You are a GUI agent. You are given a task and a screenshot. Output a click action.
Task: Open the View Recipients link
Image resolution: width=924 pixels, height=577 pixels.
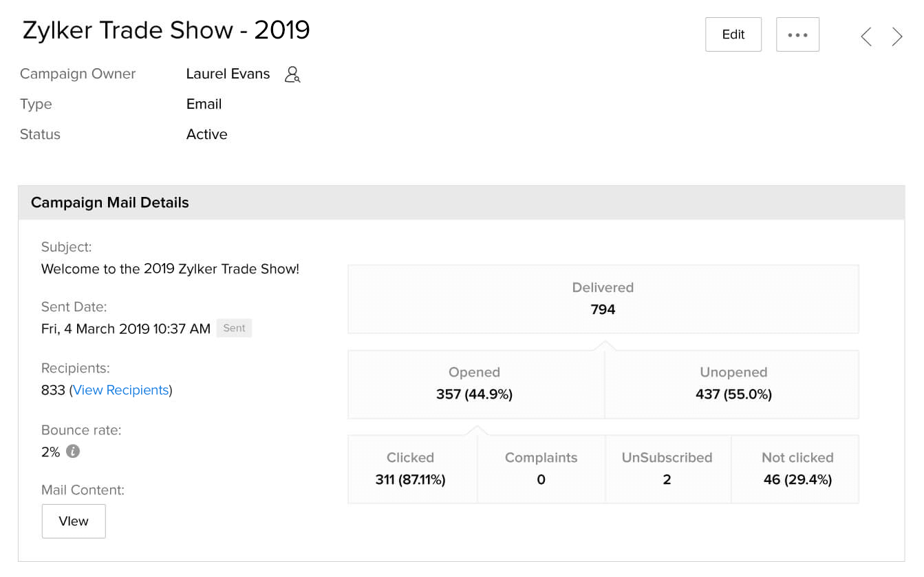(x=121, y=390)
